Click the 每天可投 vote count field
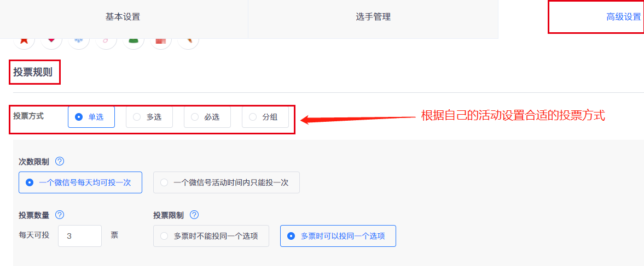This screenshot has width=644, height=266. coord(80,236)
